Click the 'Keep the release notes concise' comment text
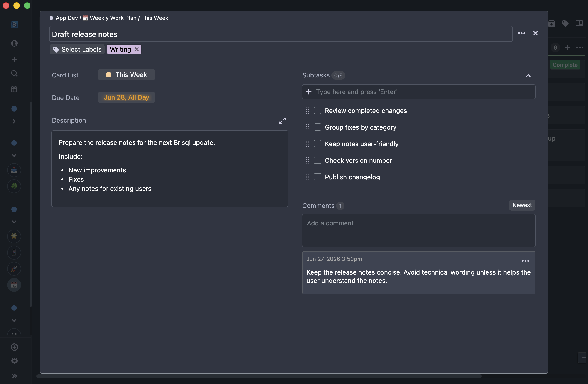 pos(419,276)
